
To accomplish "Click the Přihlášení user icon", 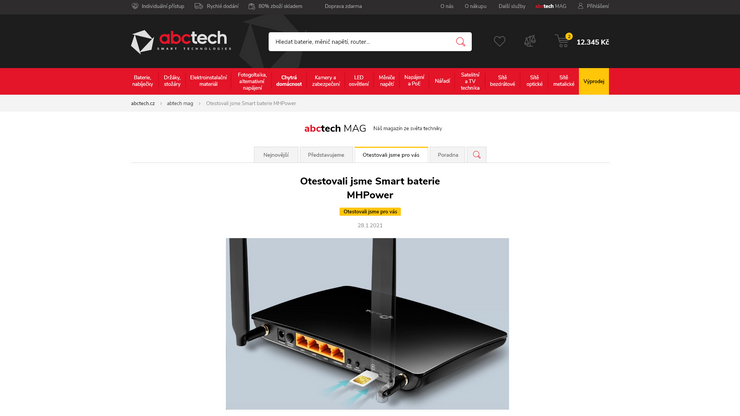I will 580,6.
